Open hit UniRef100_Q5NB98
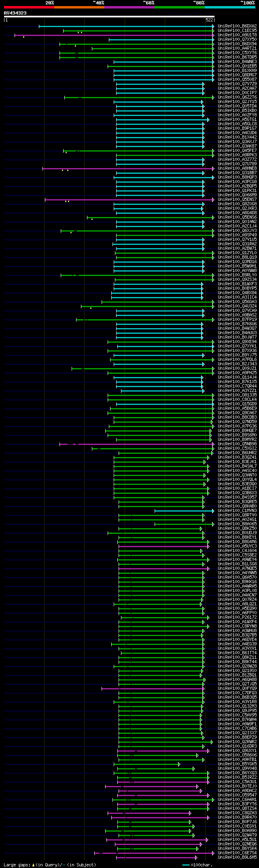Viewport: 259px width, 868px height. tap(237, 444)
